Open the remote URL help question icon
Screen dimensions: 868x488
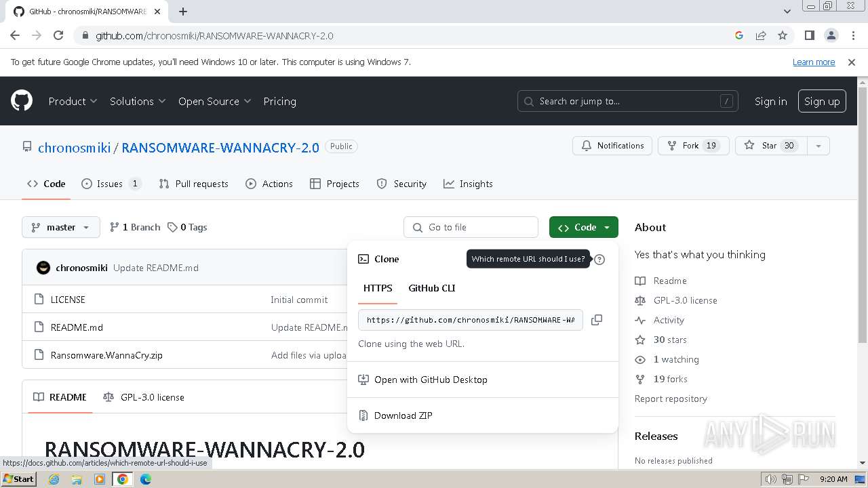(599, 259)
